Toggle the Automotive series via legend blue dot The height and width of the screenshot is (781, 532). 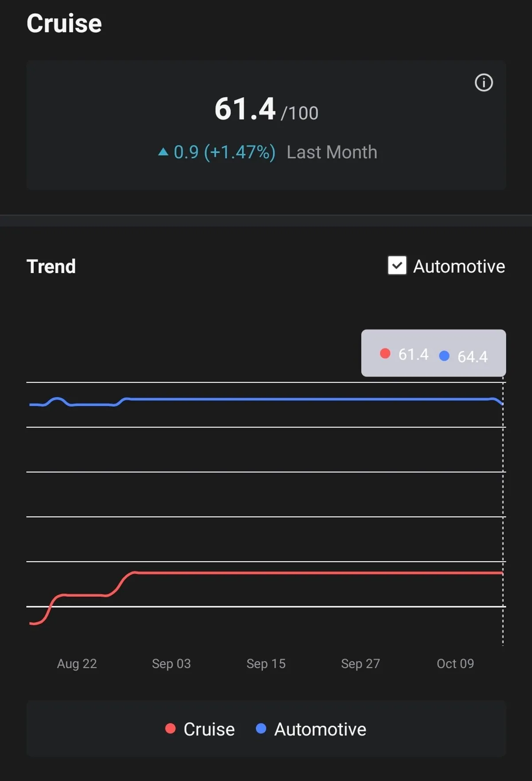(261, 729)
